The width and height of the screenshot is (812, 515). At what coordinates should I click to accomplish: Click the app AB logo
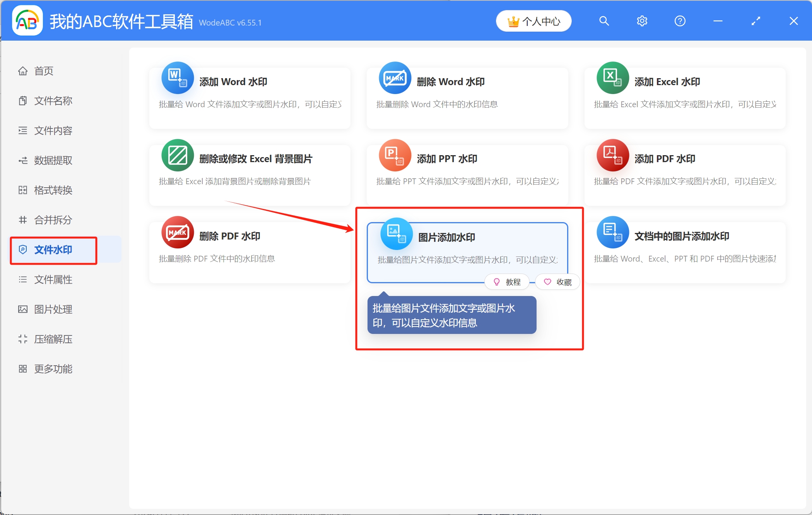[27, 21]
